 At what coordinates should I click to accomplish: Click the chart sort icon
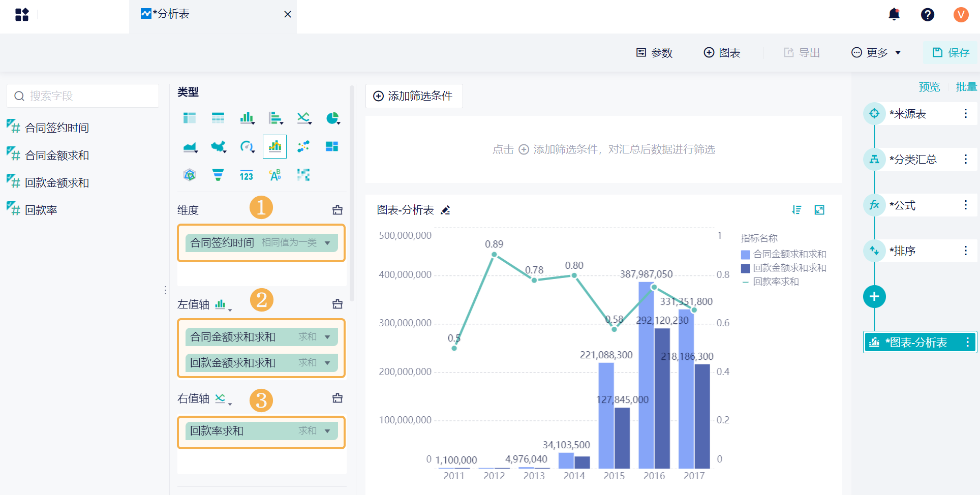pos(797,210)
